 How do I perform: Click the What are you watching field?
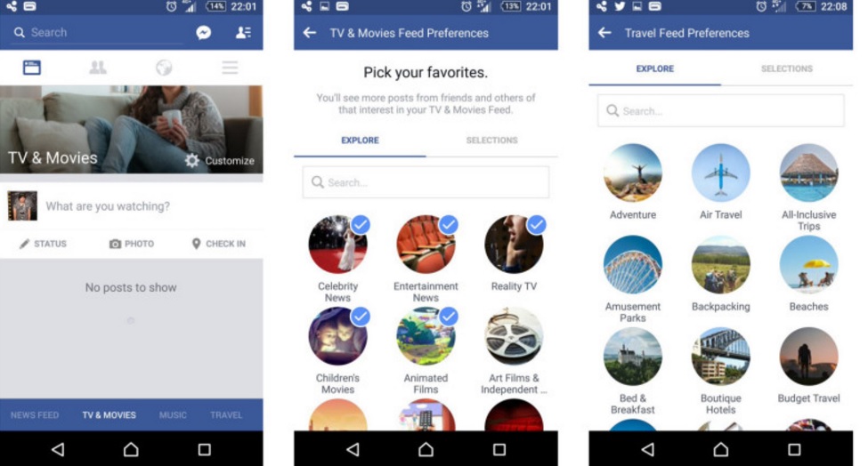coord(108,206)
